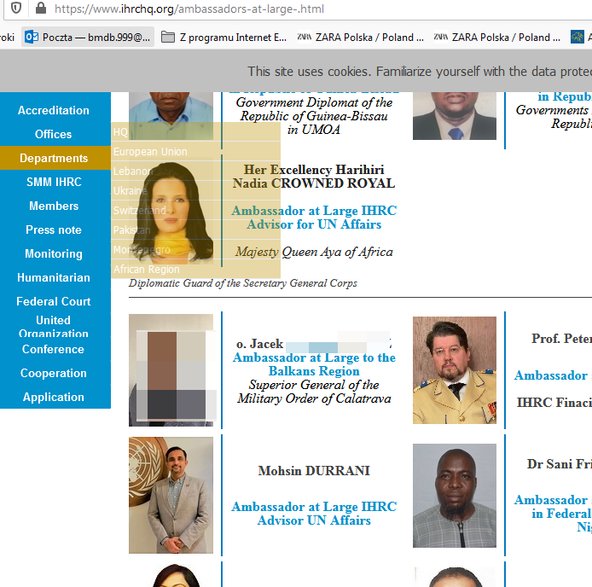Open the Z programu Internet Explorer bookmarks folder
The width and height of the screenshot is (592, 587).
click(224, 37)
